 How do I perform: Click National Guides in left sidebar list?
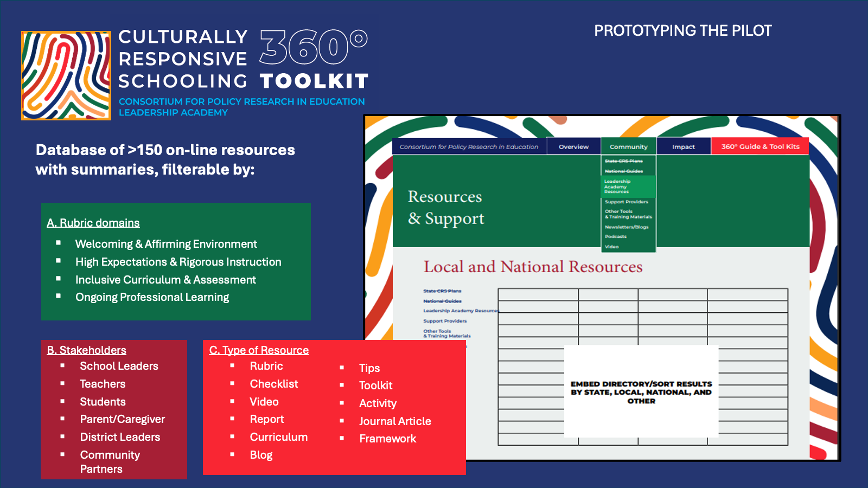coord(442,301)
